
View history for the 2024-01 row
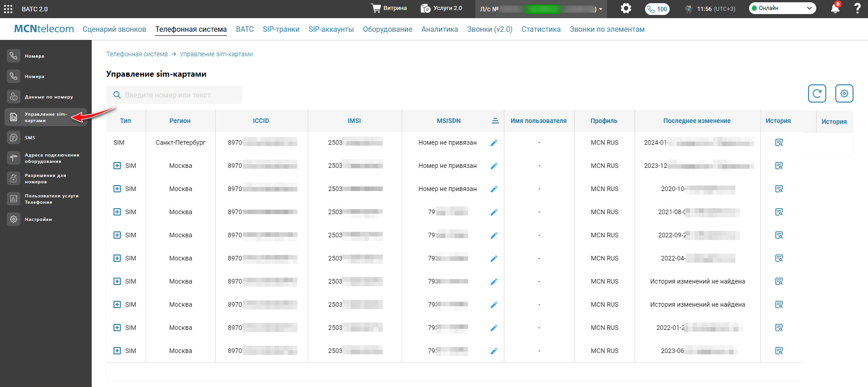(779, 142)
